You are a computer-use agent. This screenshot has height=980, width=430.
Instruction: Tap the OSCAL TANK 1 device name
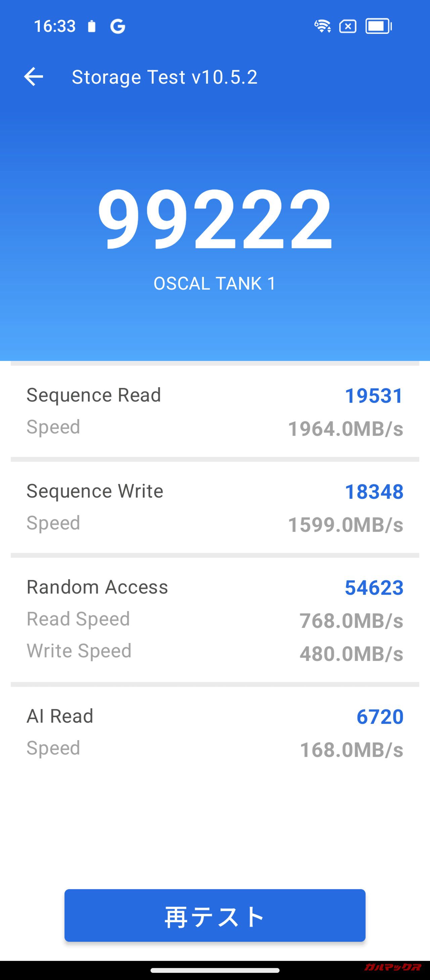(x=215, y=283)
